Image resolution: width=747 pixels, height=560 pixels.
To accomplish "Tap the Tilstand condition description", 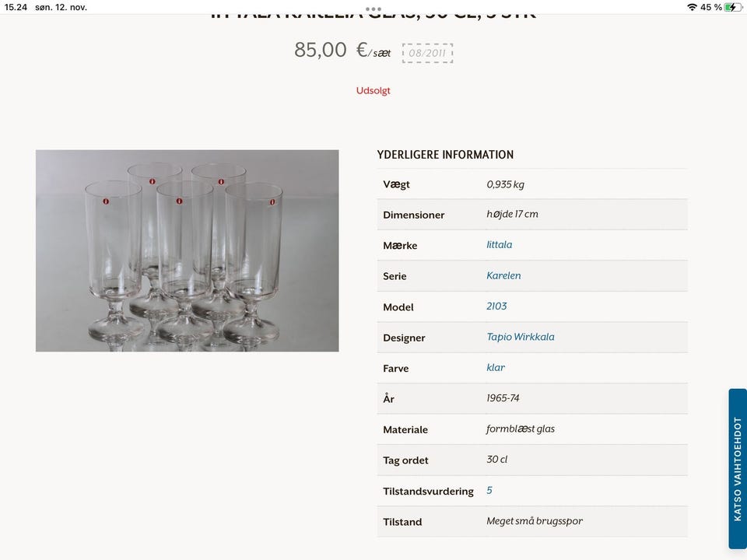I will tap(534, 521).
